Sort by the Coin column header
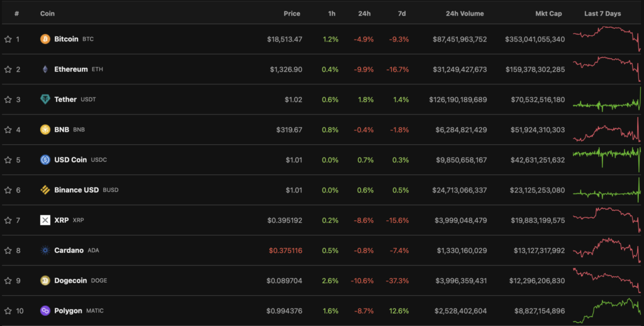Screen dimensions: 644x326 coord(47,13)
